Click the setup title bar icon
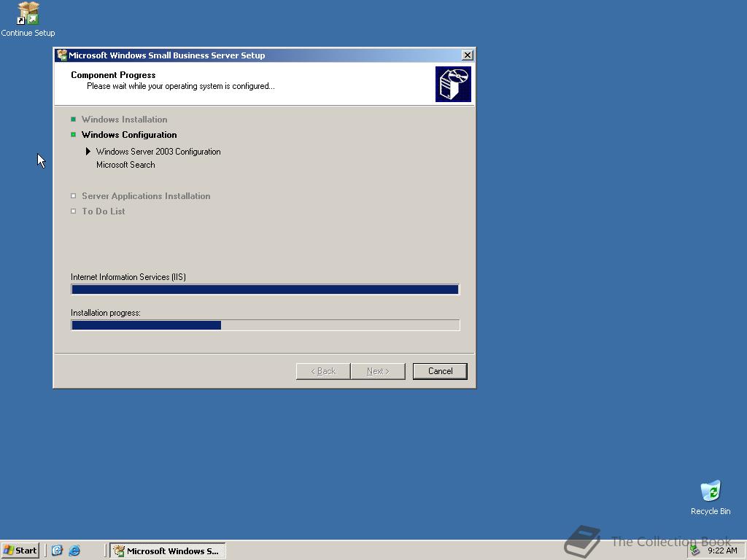 (61, 55)
